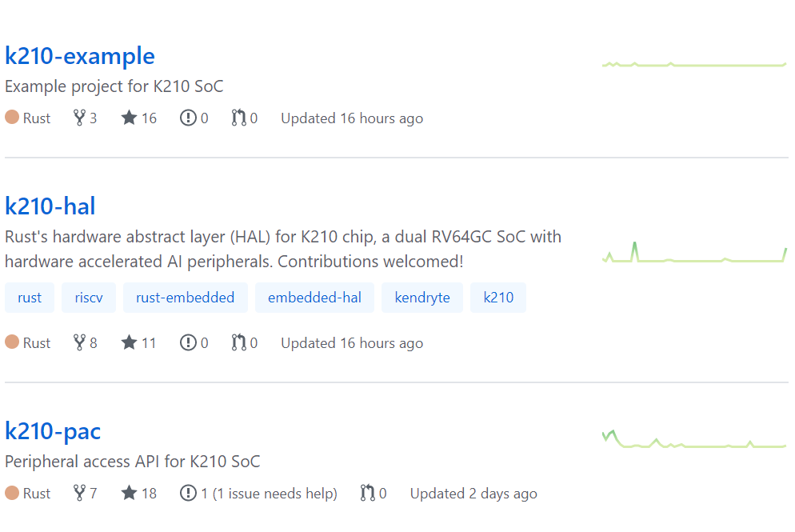Open the k210-hal repository link
Screen dimensions: 795x532
(50, 206)
